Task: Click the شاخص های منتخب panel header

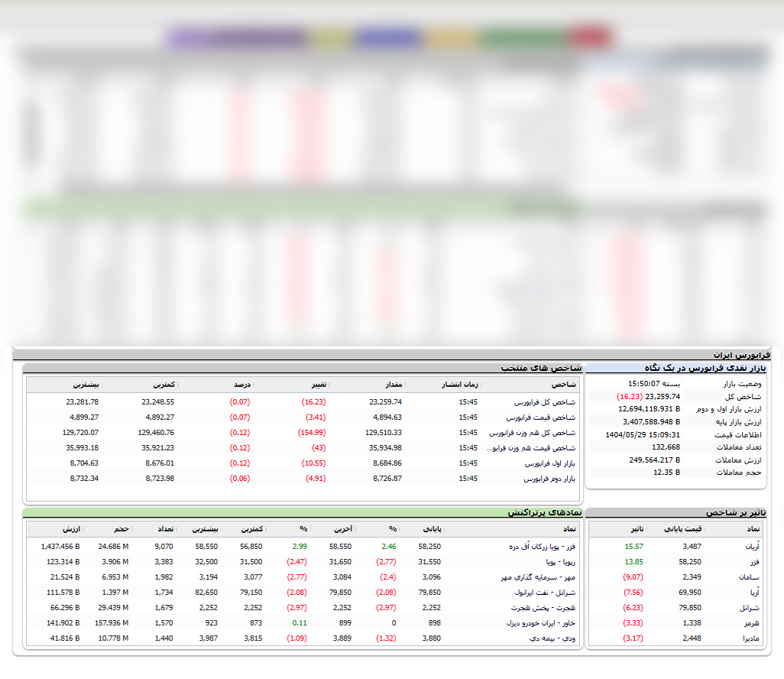Action: (541, 368)
